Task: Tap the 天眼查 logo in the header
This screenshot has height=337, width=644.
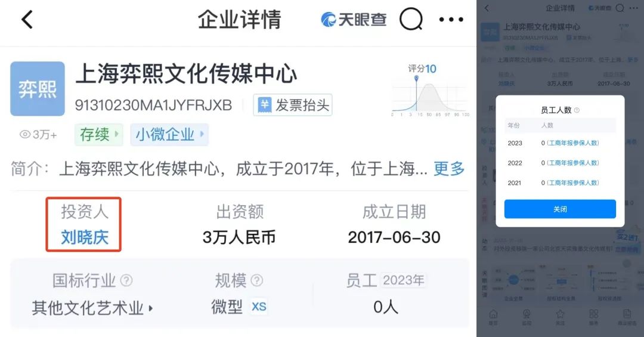Action: tap(353, 19)
